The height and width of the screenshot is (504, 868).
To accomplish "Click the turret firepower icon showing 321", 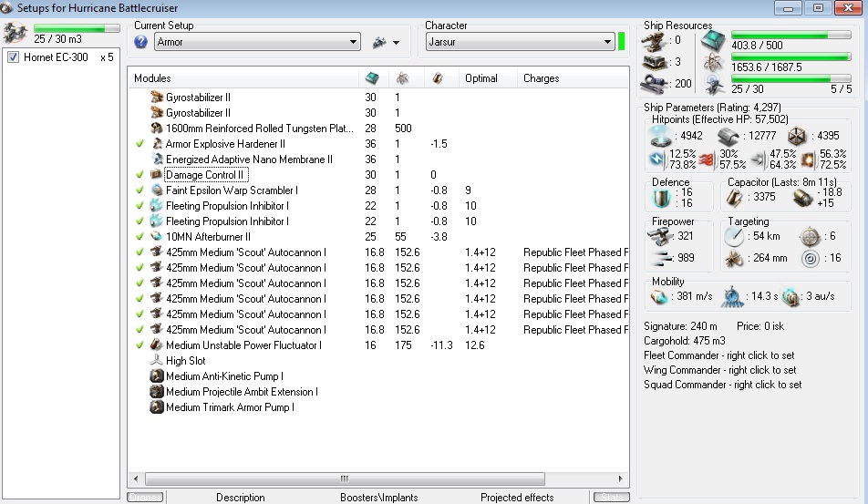I will tap(660, 236).
